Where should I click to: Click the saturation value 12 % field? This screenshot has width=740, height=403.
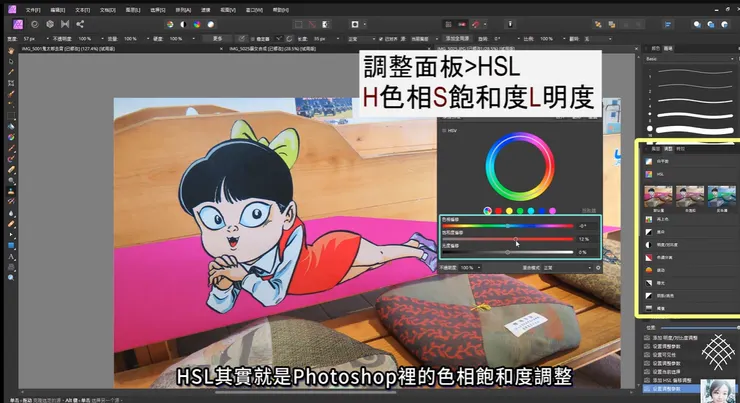588,239
